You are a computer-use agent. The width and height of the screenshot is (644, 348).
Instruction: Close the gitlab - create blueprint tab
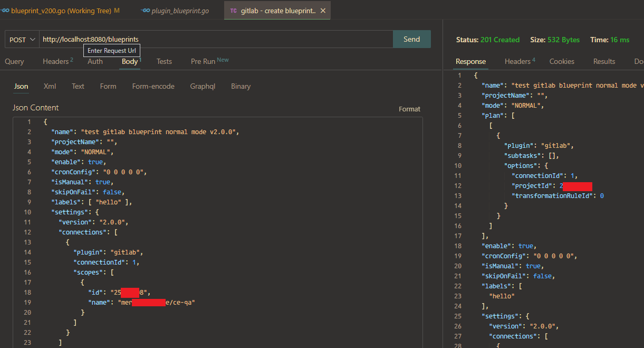pos(323,11)
